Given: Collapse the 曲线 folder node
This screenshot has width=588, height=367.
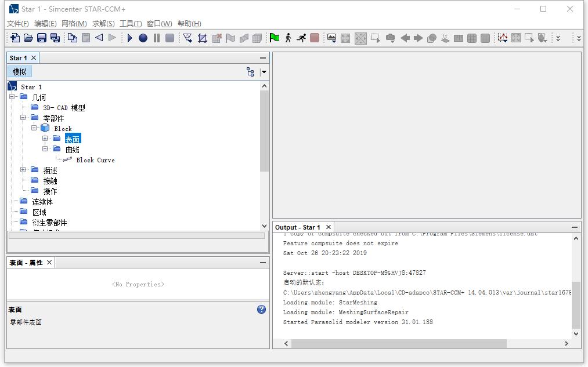Looking at the screenshot, I should click(x=45, y=148).
